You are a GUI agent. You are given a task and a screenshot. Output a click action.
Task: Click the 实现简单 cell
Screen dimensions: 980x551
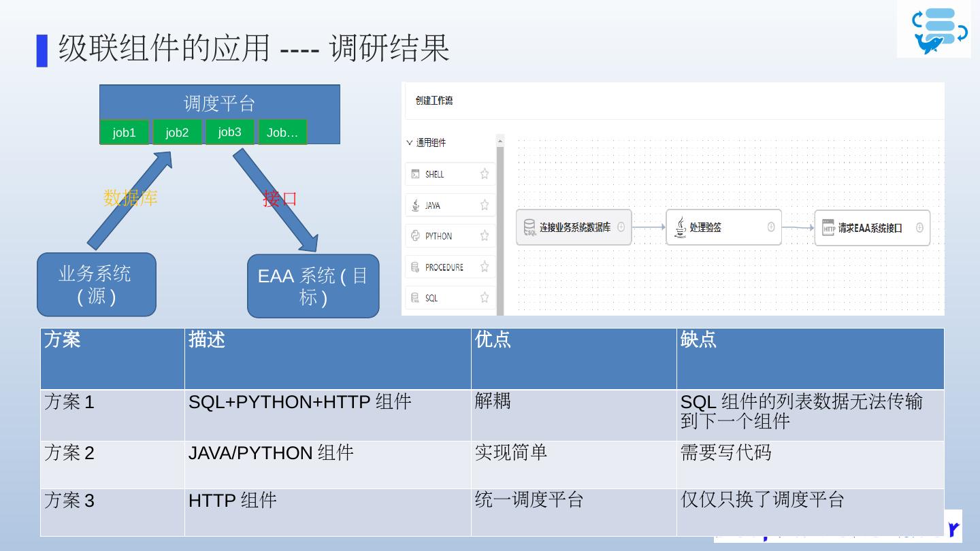point(574,465)
